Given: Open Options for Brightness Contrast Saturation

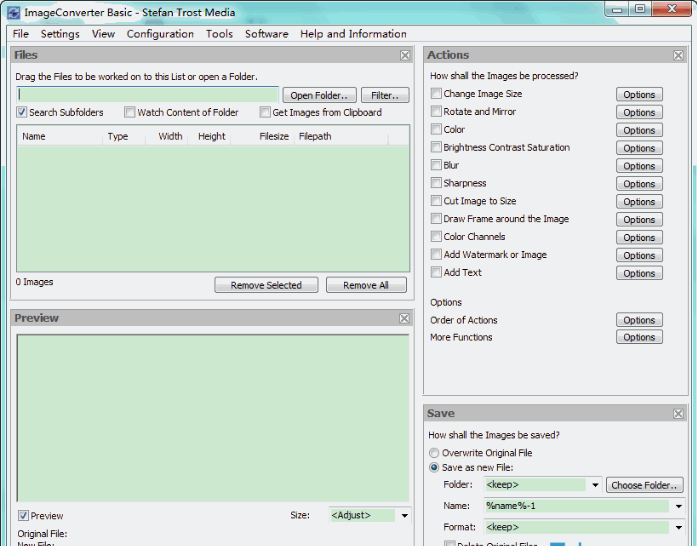Looking at the screenshot, I should (639, 148).
